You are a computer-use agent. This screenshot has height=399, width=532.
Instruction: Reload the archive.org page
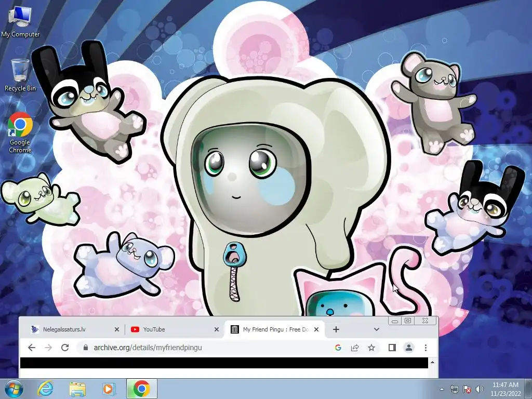tap(65, 348)
